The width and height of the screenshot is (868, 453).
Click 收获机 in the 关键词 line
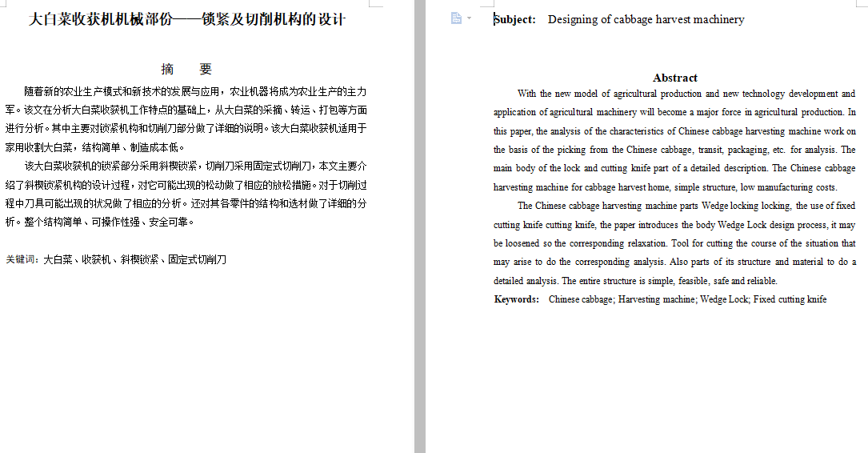point(96,259)
